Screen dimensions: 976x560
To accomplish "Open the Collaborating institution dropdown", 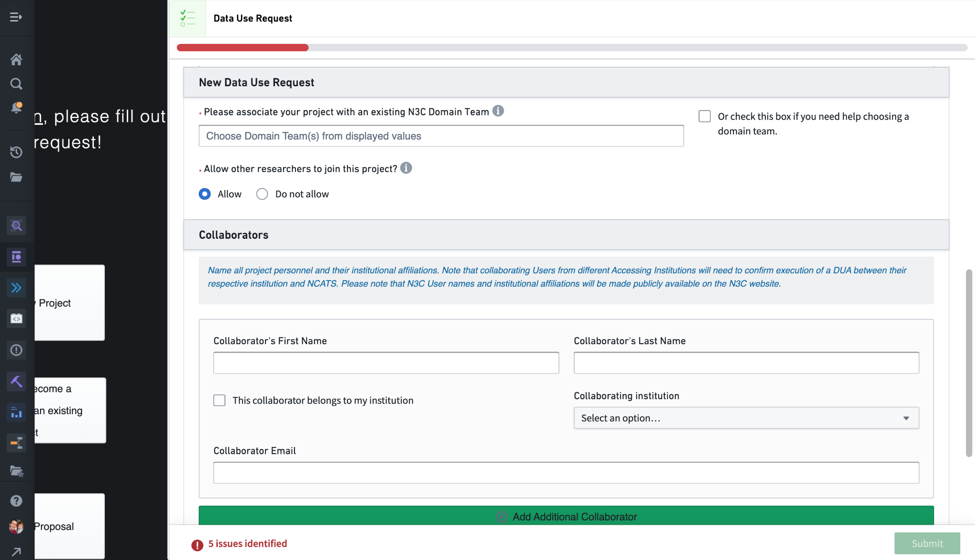I will click(746, 418).
